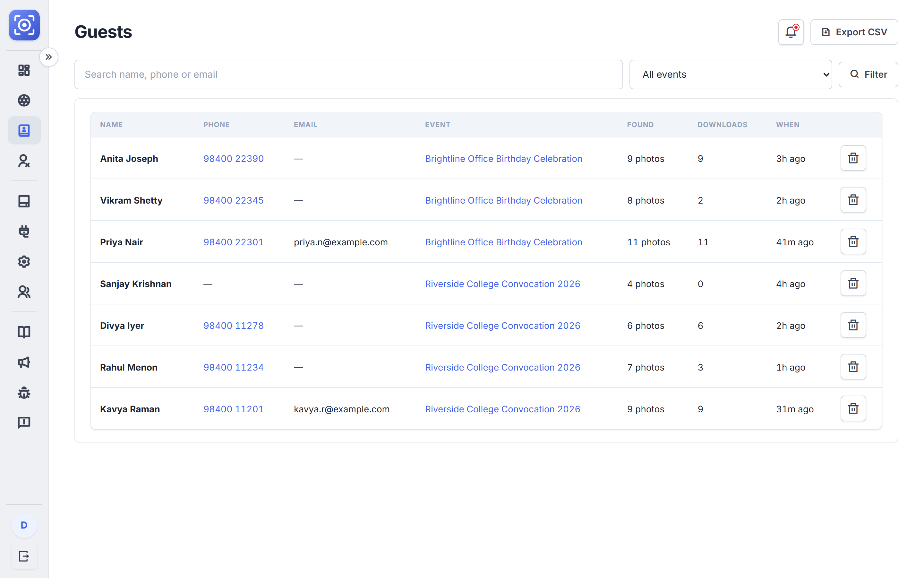Viewport: 924px width, 578px height.
Task: Open the user-remove icon in sidebar
Action: click(x=24, y=161)
